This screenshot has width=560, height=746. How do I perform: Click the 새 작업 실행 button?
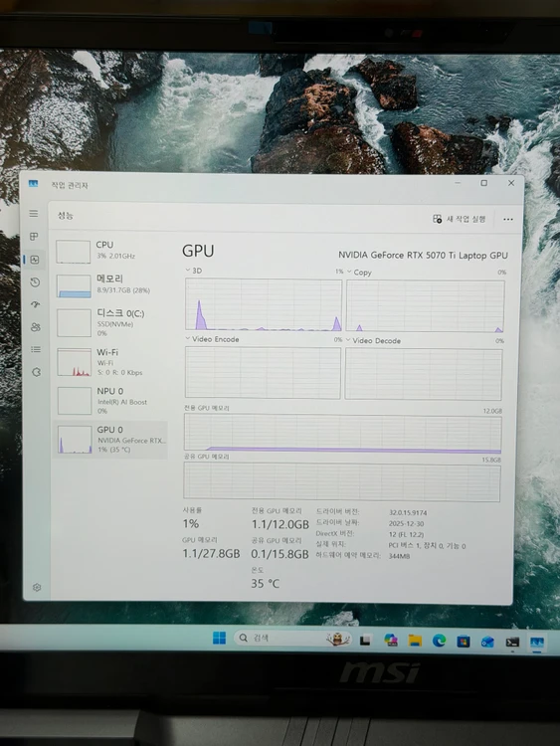pos(460,219)
